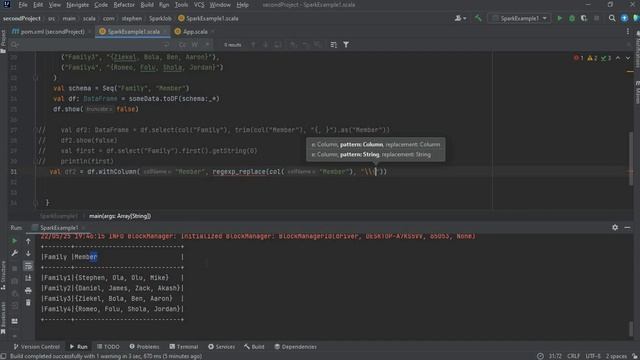640x360 pixels.
Task: Open the Navigate menu
Action: [x=78, y=5]
